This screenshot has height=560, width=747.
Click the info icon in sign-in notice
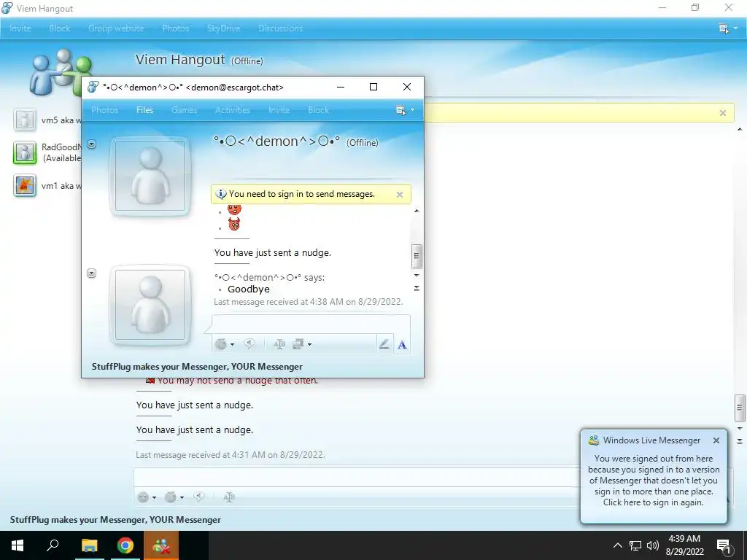click(220, 194)
